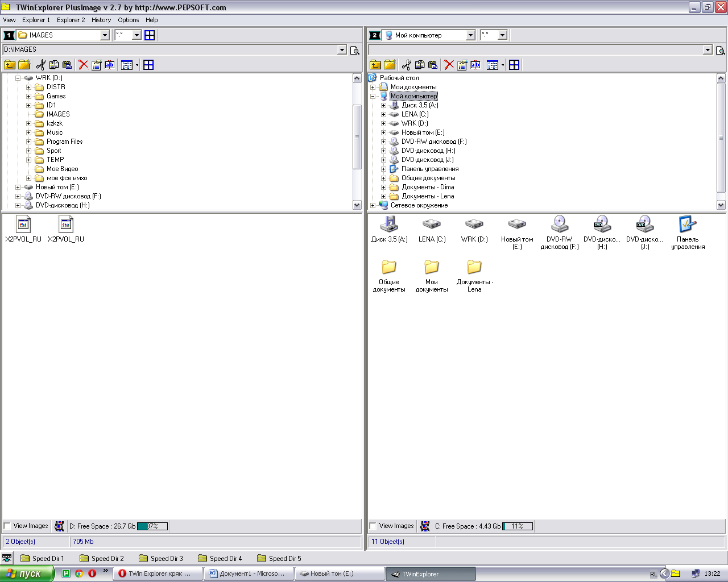Open the Мой компьютер dropdown in Explorer 2

[x=470, y=35]
